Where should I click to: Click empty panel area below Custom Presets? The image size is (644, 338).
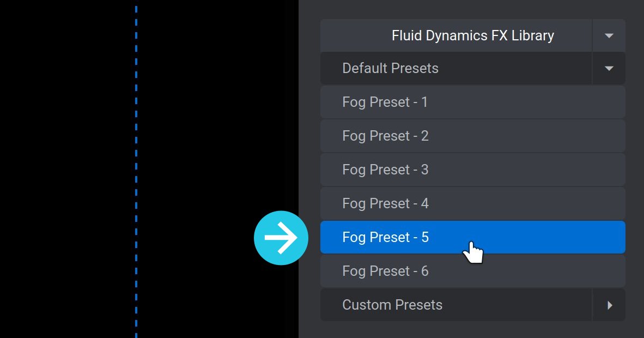(x=472, y=330)
